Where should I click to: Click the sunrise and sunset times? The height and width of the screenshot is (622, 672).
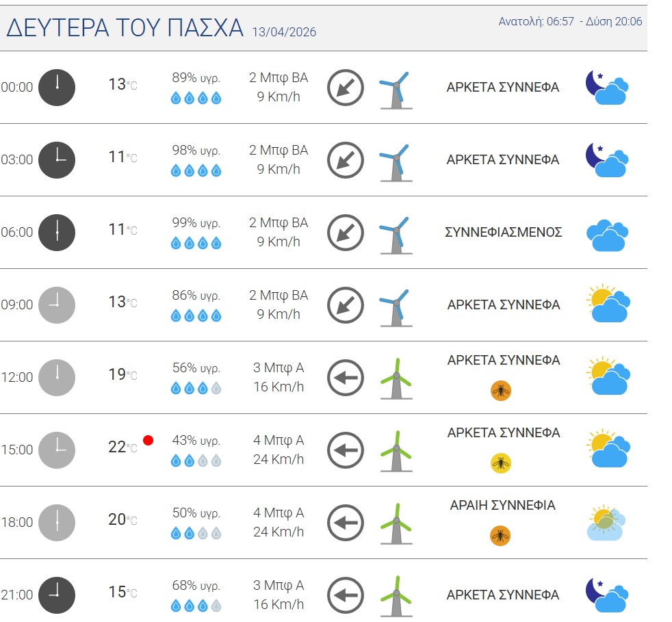(570, 21)
